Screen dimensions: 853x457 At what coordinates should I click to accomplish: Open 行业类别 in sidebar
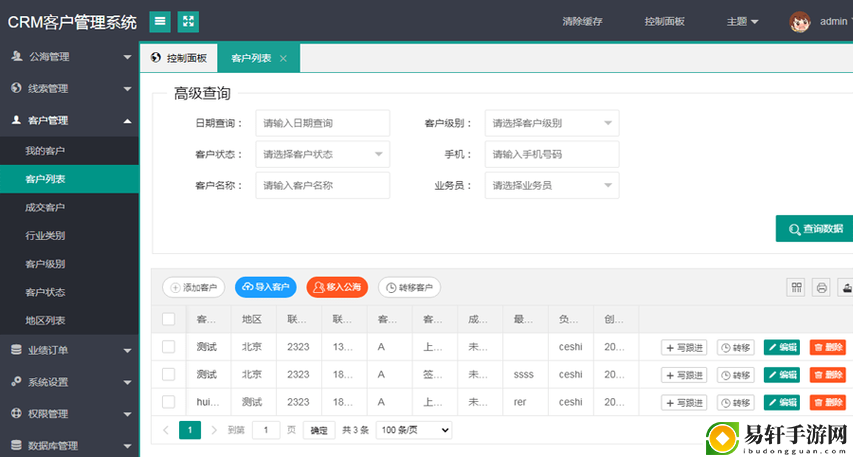click(x=69, y=236)
